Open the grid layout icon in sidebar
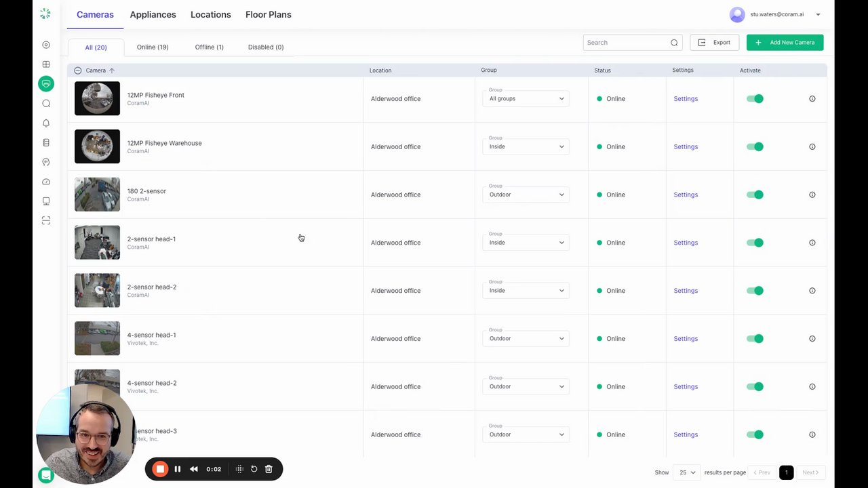 coord(46,64)
